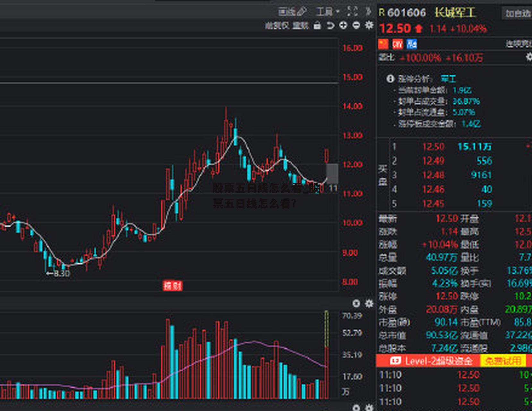Zoom out chart with minus icon
532x411 pixels.
pyautogui.click(x=356, y=25)
